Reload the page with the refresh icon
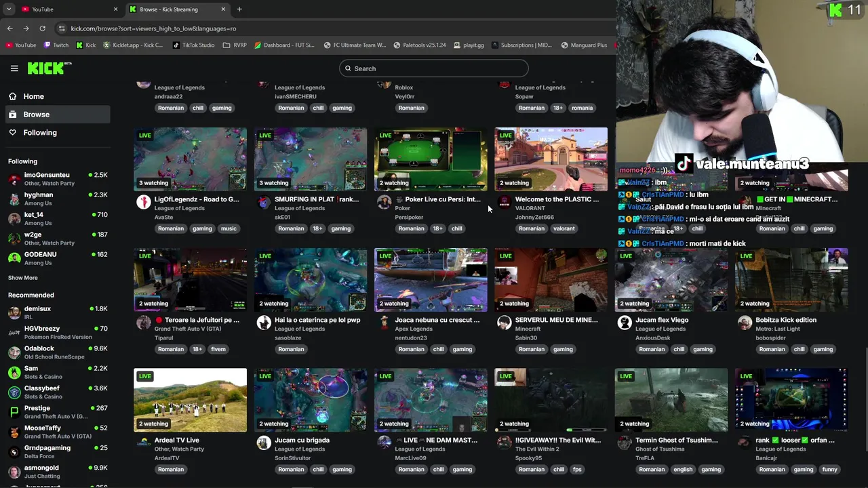 pos(42,28)
